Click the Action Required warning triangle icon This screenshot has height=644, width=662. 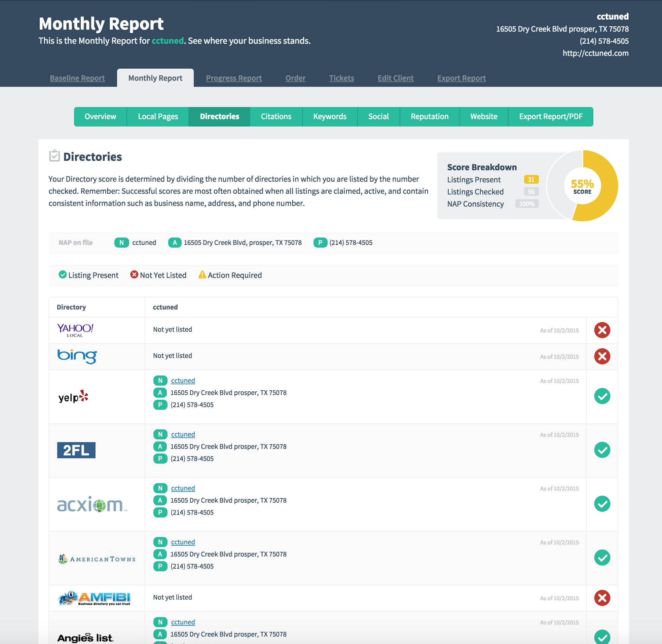pos(202,275)
